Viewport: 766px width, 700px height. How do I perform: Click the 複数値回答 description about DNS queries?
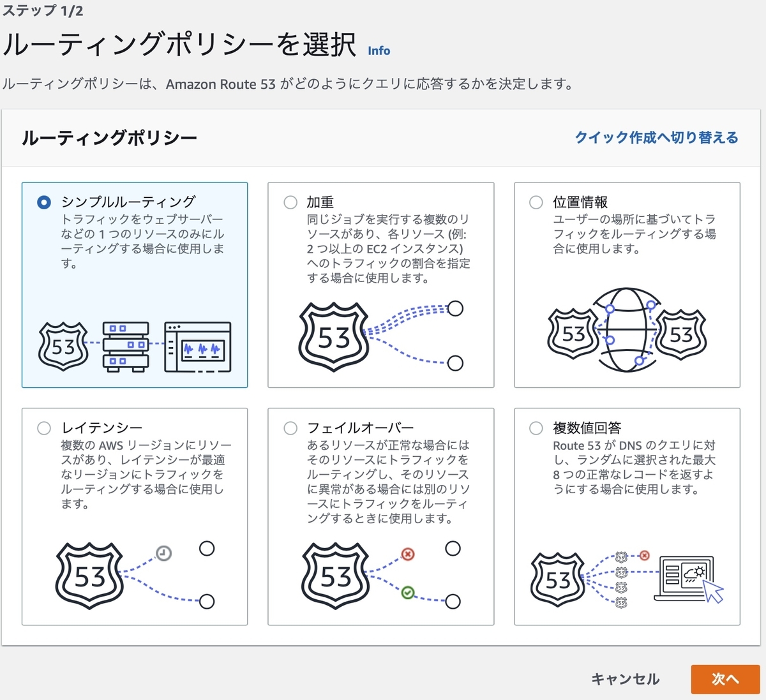tap(635, 467)
